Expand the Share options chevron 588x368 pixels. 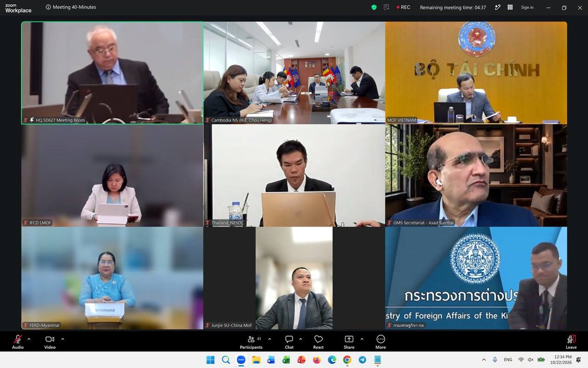point(362,339)
